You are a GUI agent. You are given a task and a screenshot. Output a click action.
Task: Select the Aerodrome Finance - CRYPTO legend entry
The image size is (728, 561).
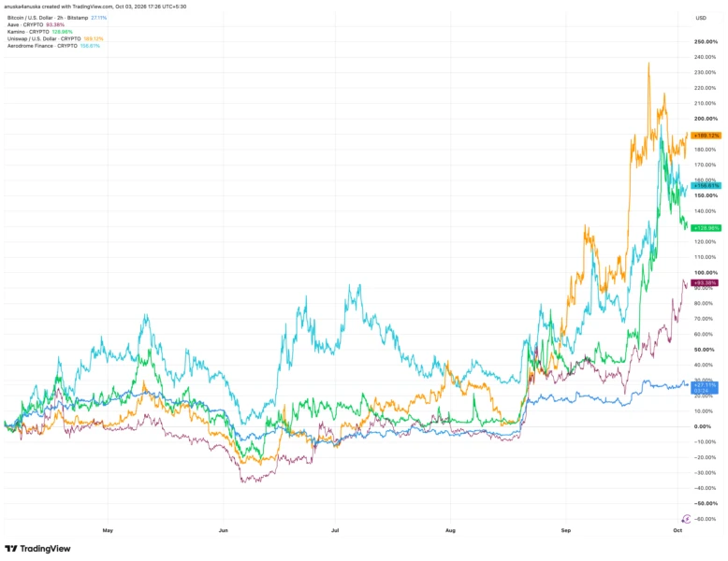point(53,46)
